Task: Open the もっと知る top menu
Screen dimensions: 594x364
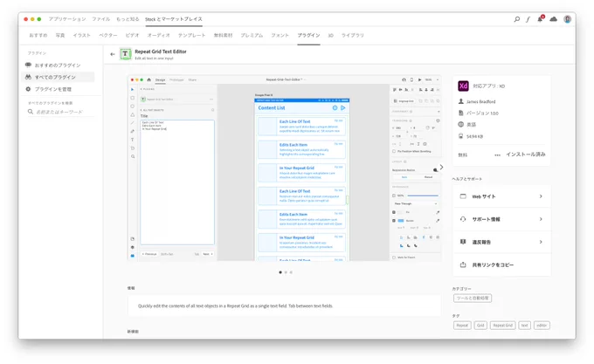Action: (x=128, y=19)
